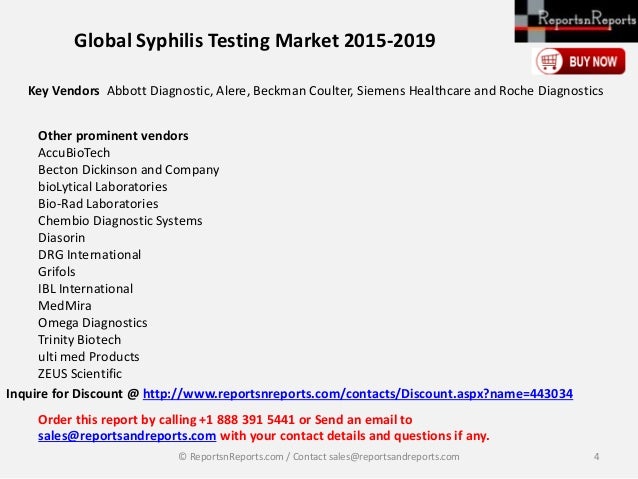Open the Discount.aspx?name=443034 link
Screen dimensions: 638x479
click(358, 394)
